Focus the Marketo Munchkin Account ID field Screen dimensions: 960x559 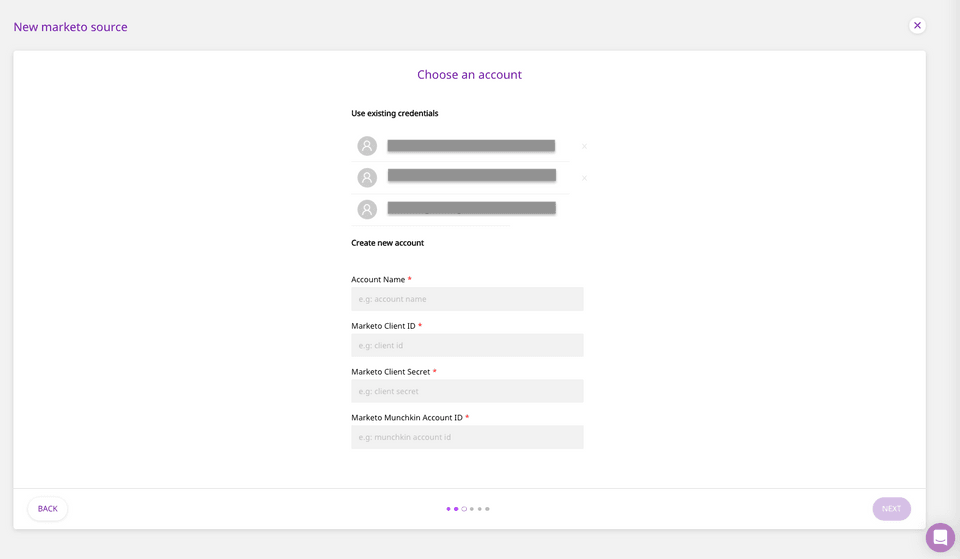point(467,437)
